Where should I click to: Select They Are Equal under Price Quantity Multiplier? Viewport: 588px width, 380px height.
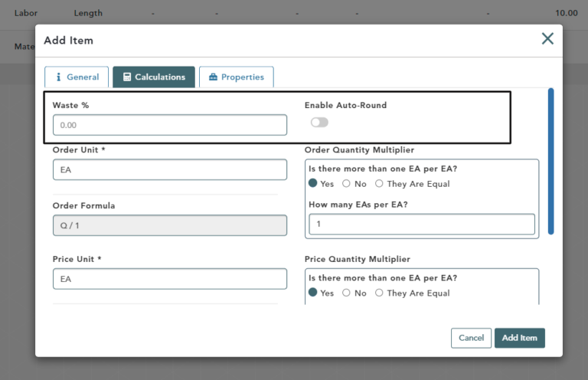(x=379, y=293)
